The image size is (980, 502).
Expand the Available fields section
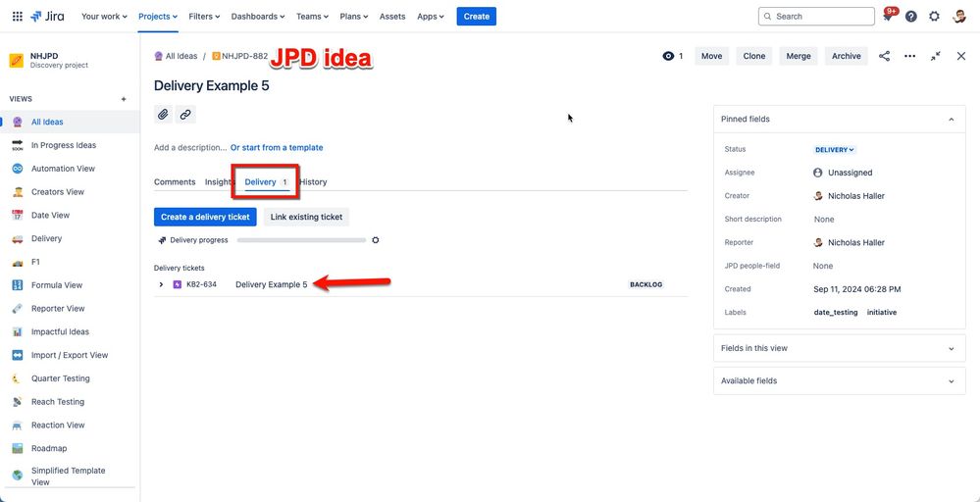pyautogui.click(x=840, y=380)
